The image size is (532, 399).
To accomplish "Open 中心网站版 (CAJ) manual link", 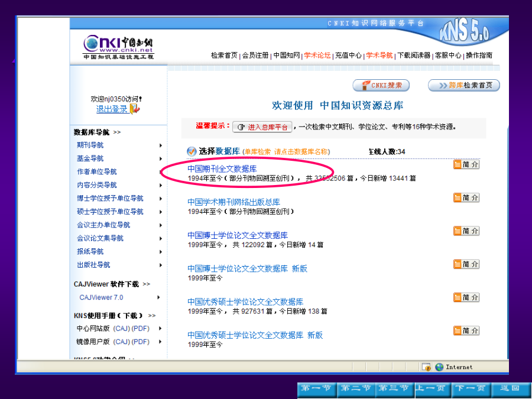I will point(121,329).
